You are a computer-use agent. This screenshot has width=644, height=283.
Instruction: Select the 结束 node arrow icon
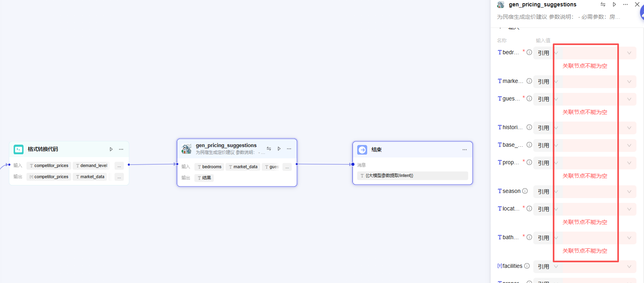(x=362, y=149)
